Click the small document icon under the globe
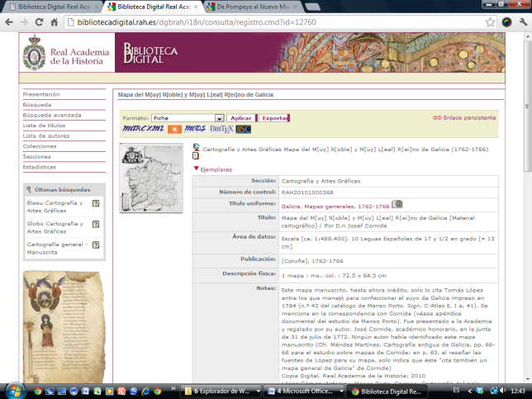532x399 pixels. coord(196,156)
